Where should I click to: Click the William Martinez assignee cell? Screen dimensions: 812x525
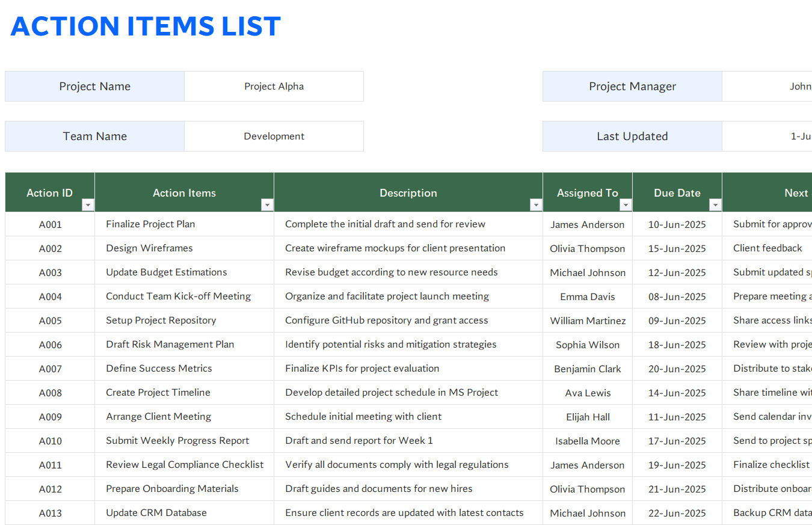588,321
